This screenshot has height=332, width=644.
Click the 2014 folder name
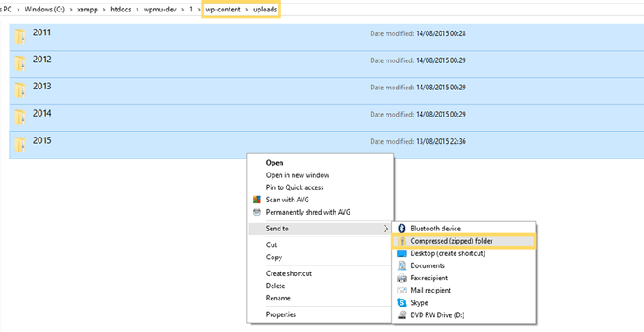pyautogui.click(x=42, y=114)
